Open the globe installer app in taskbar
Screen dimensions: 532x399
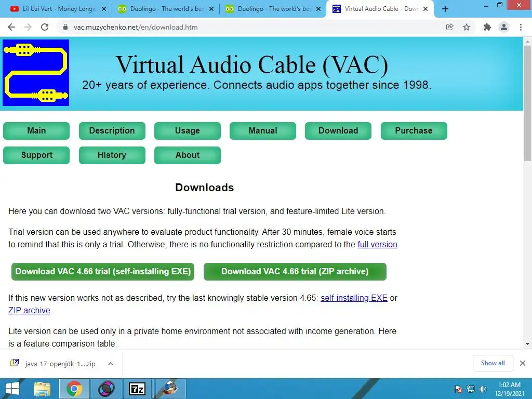pos(170,389)
